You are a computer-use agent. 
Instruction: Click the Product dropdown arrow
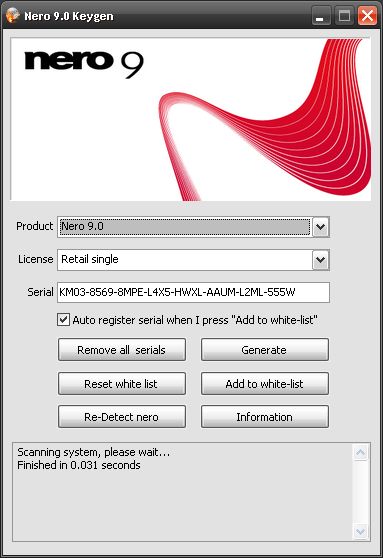[321, 227]
